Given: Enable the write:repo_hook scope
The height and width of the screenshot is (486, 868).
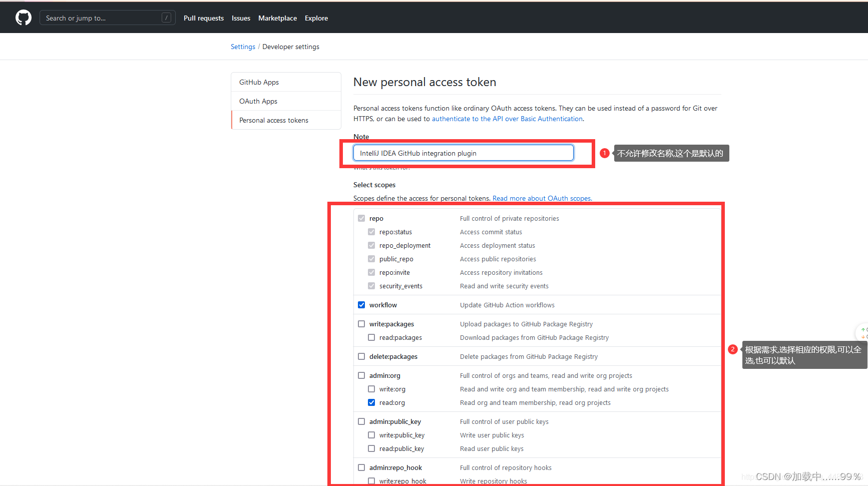Looking at the screenshot, I should [371, 480].
